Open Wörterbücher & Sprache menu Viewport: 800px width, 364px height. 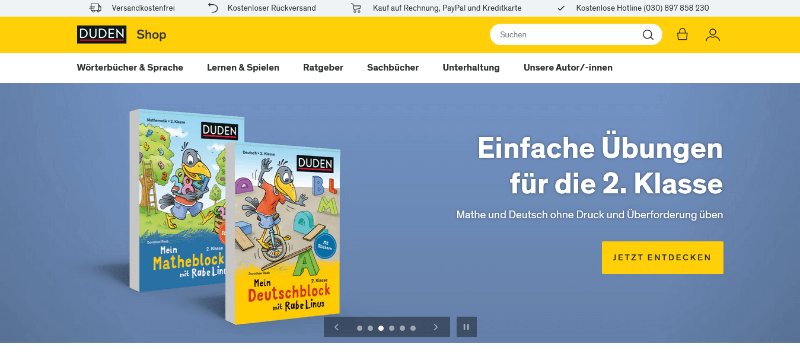130,67
